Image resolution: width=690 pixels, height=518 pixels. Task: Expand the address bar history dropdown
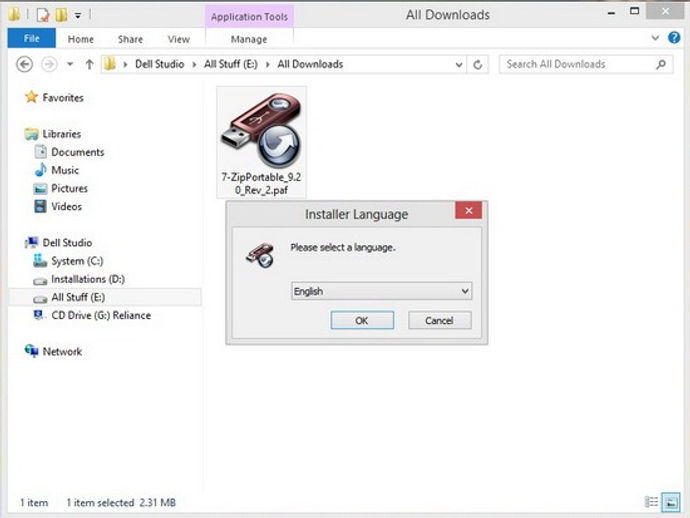coord(459,65)
